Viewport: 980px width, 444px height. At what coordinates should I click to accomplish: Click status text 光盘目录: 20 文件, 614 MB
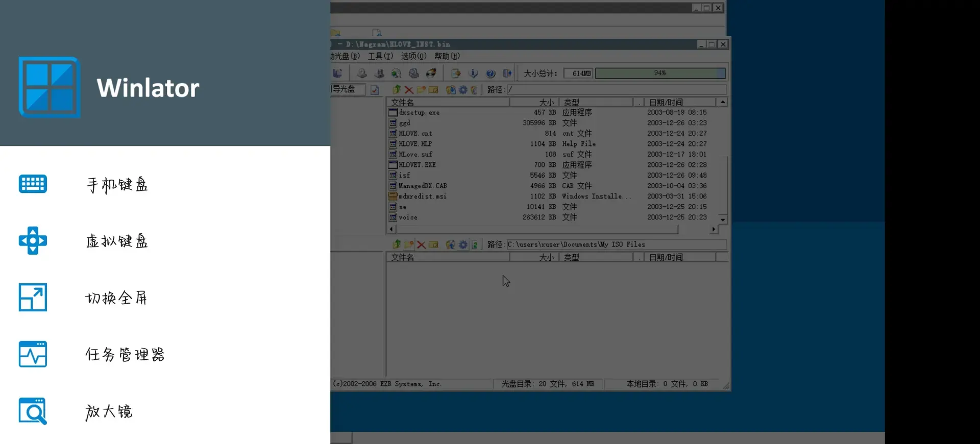tap(548, 384)
